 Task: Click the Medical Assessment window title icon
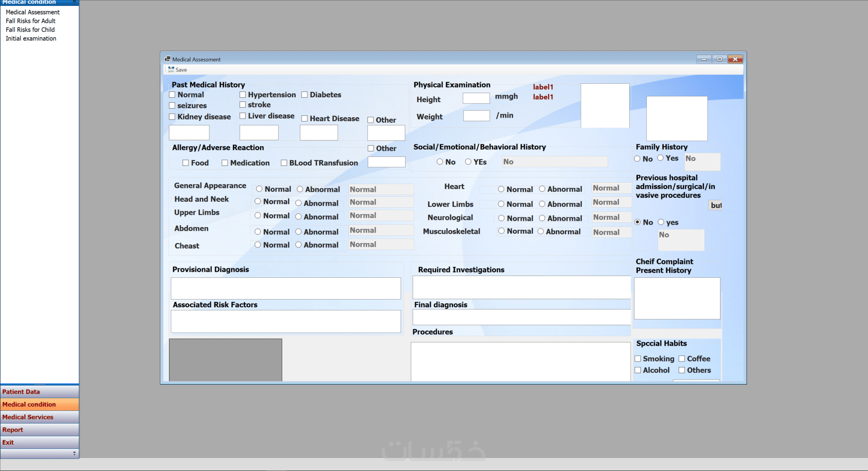click(x=167, y=59)
